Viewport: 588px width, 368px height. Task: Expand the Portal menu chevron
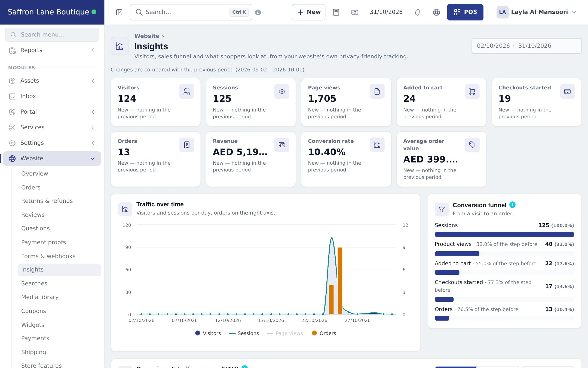point(93,112)
